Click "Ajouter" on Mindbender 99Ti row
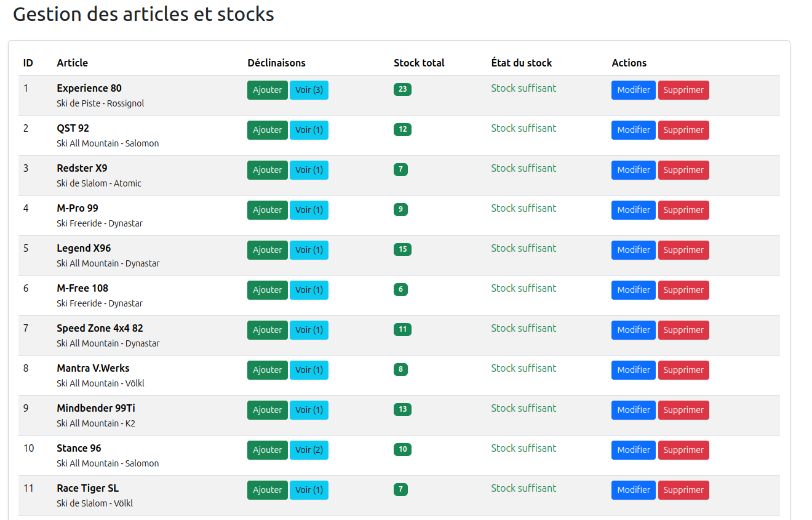The image size is (812, 520). point(267,410)
